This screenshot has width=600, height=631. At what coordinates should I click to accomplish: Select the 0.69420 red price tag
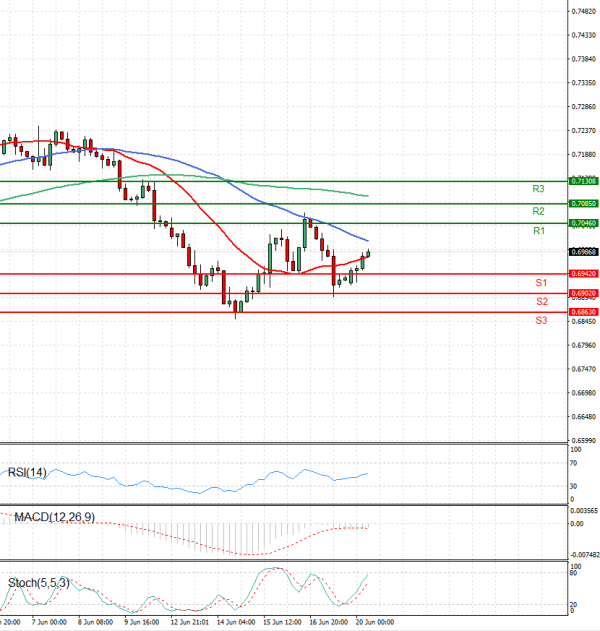click(x=584, y=274)
